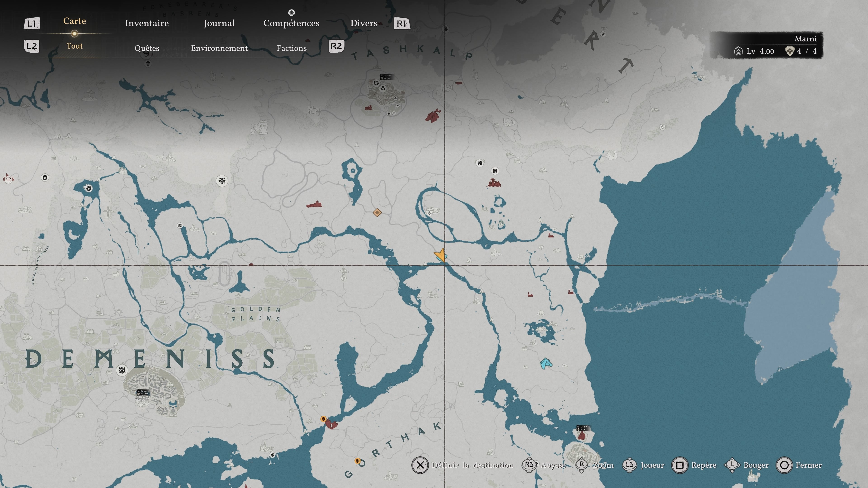Filter map by Environnement
This screenshot has height=488, width=868.
pos(219,48)
